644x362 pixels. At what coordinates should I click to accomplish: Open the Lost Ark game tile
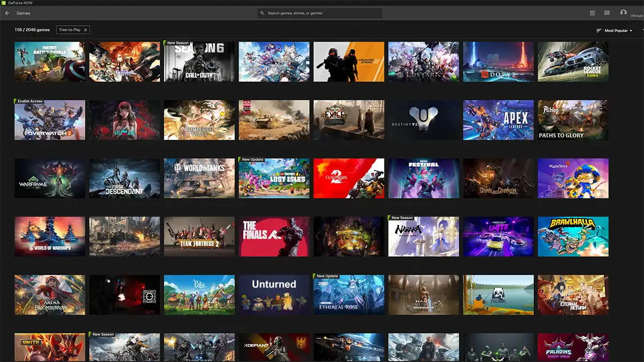pyautogui.click(x=424, y=62)
